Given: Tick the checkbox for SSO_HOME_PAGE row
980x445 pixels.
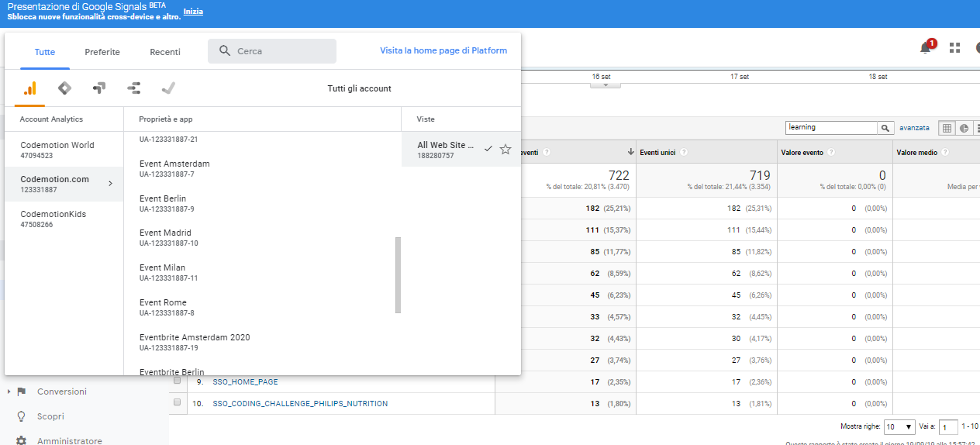Looking at the screenshot, I should 178,381.
